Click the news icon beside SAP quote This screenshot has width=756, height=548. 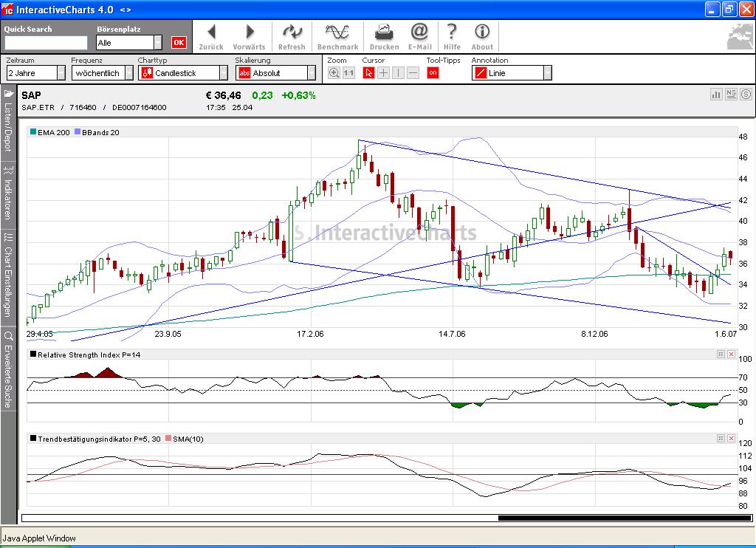(731, 95)
